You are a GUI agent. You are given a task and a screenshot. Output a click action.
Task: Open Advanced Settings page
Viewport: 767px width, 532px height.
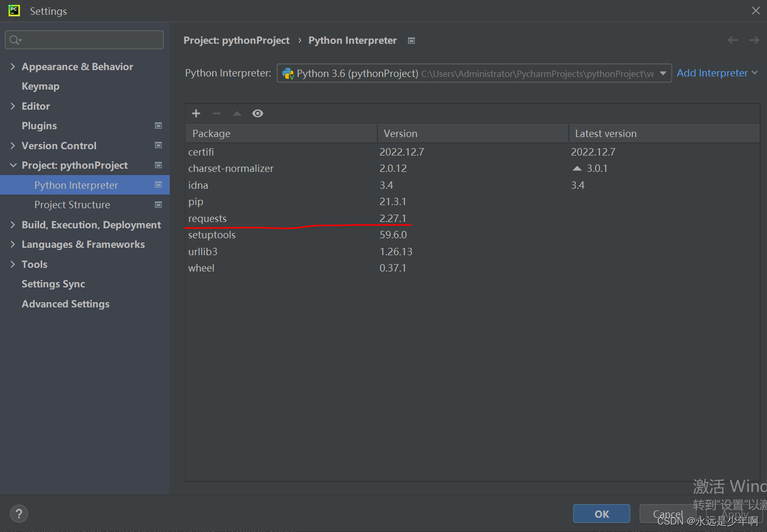tap(65, 304)
